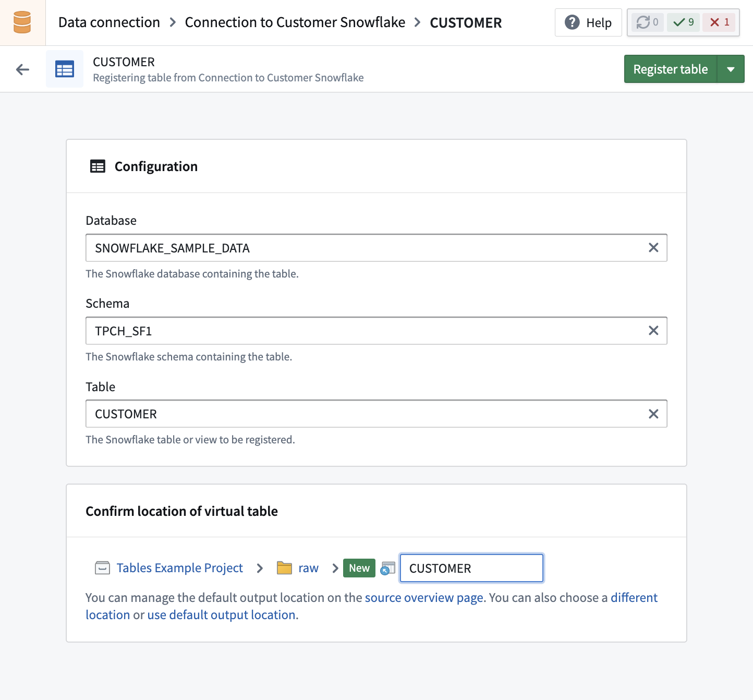Click the chevron after Tables Example Project
Image resolution: width=753 pixels, height=700 pixels.
click(260, 568)
